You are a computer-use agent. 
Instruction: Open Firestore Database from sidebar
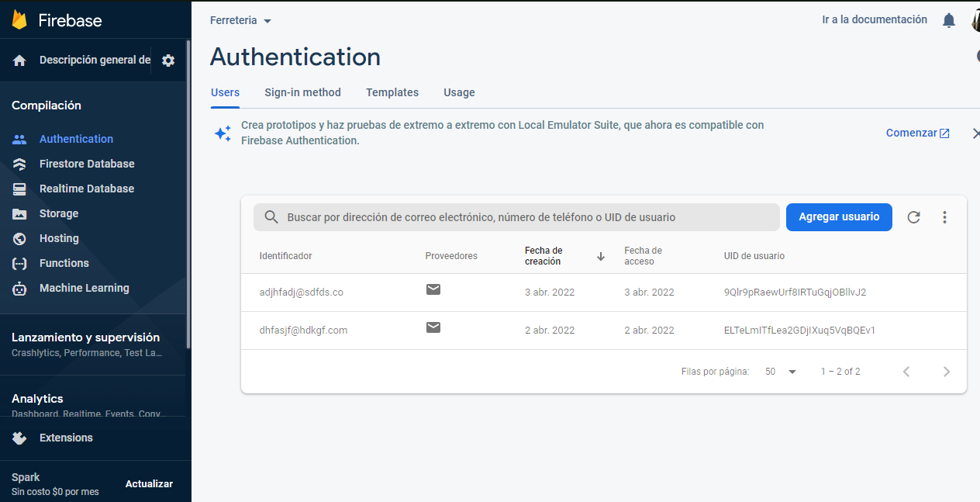click(x=87, y=164)
